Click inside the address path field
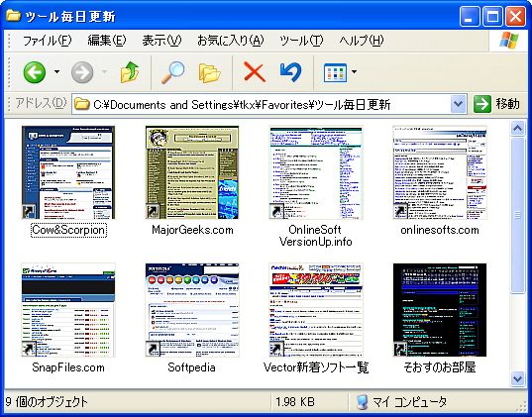Image resolution: width=532 pixels, height=417 pixels. coord(262,104)
